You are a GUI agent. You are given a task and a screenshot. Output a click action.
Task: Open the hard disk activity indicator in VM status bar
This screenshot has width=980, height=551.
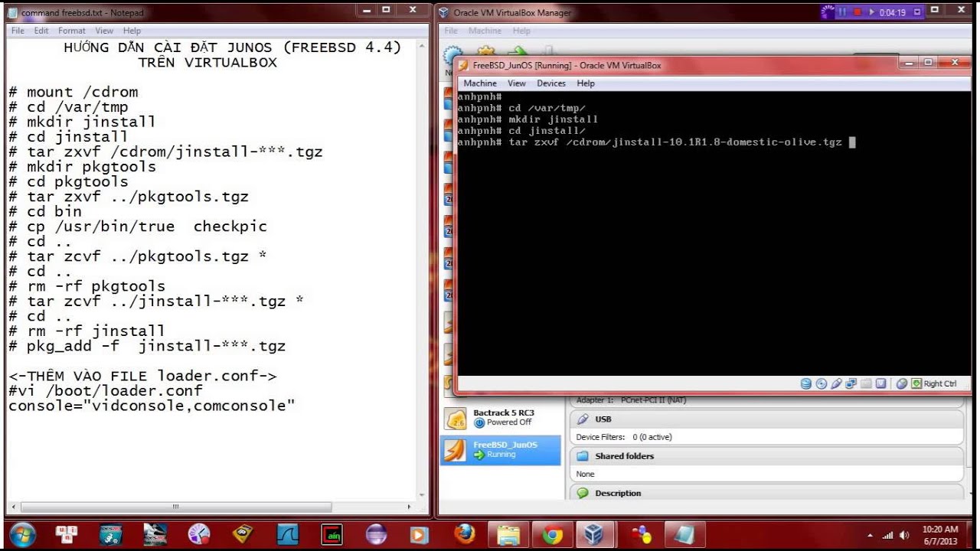click(806, 383)
